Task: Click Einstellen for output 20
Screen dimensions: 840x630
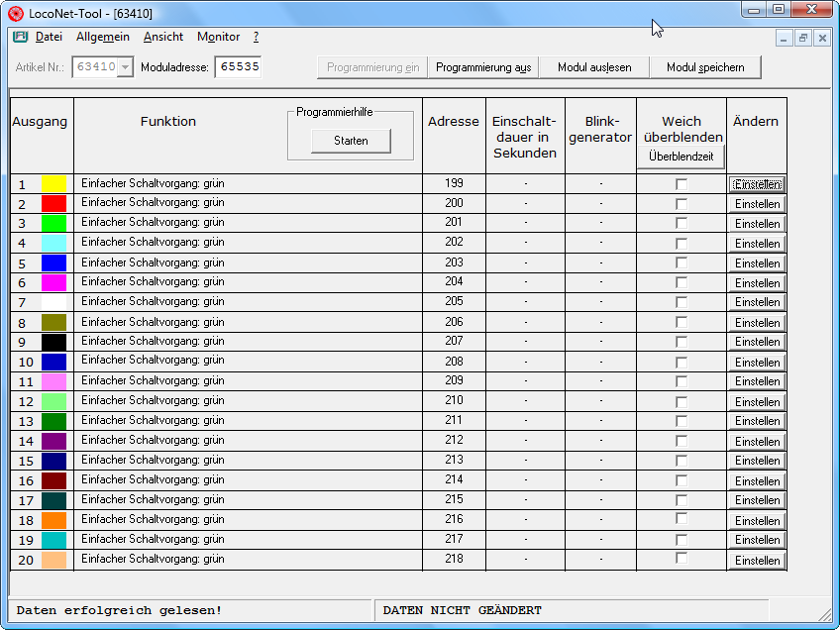Action: click(757, 561)
